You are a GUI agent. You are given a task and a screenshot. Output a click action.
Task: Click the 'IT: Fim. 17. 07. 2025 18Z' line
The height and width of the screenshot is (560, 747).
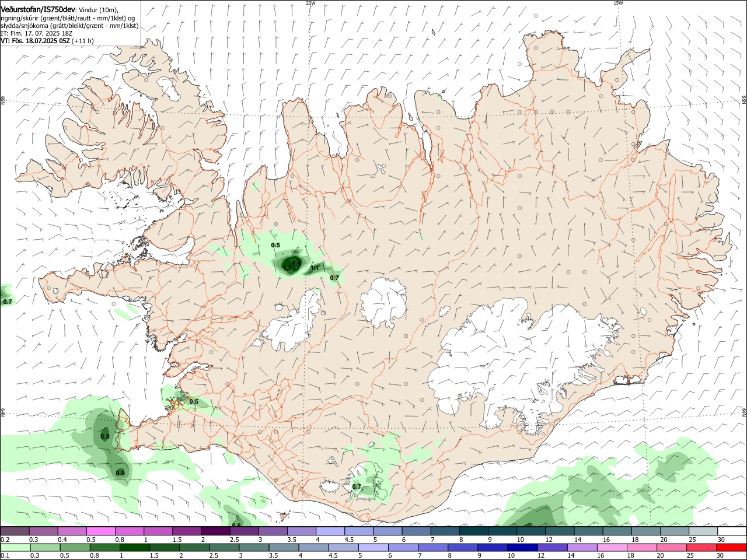pos(37,33)
